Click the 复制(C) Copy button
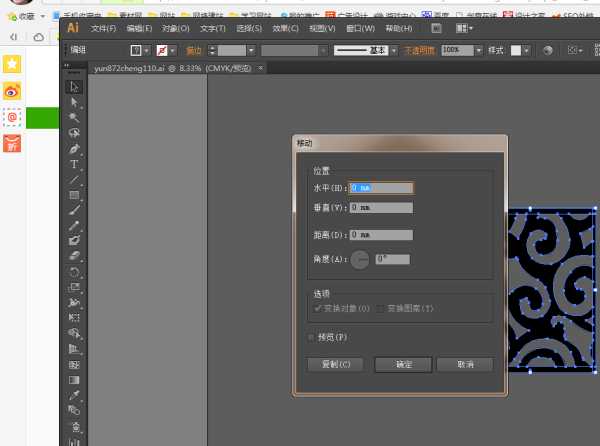Image resolution: width=600 pixels, height=446 pixels. click(x=336, y=364)
